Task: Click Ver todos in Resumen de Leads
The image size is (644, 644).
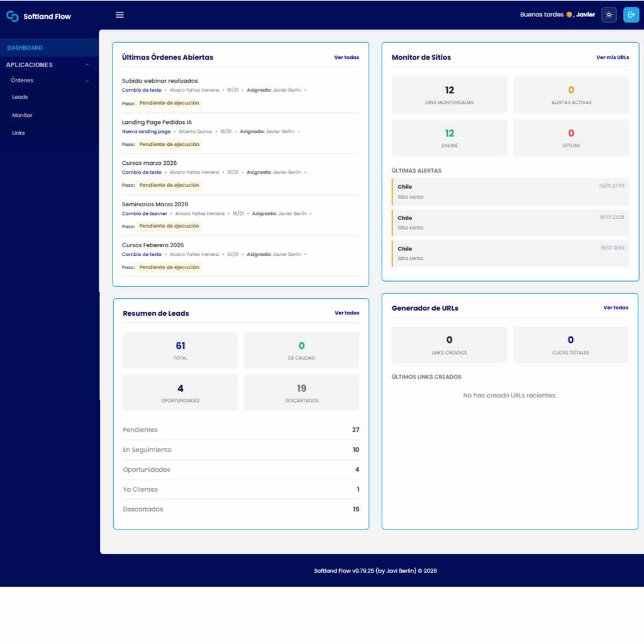Action: (347, 313)
